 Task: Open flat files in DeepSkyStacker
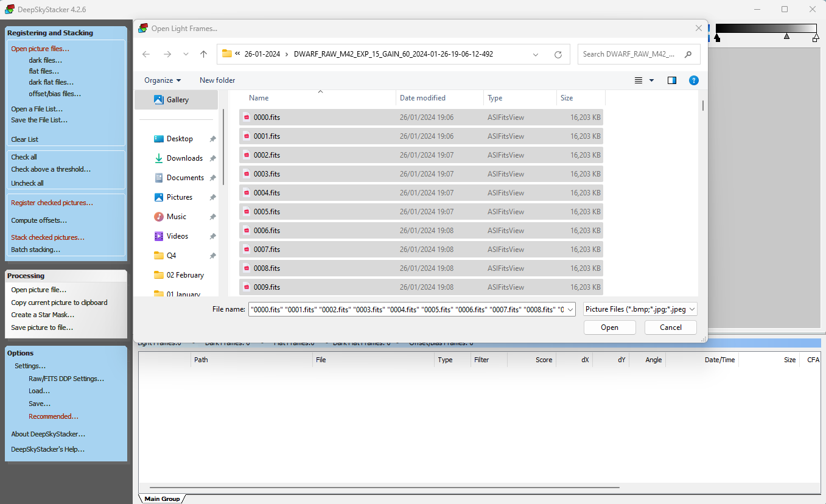[44, 71]
